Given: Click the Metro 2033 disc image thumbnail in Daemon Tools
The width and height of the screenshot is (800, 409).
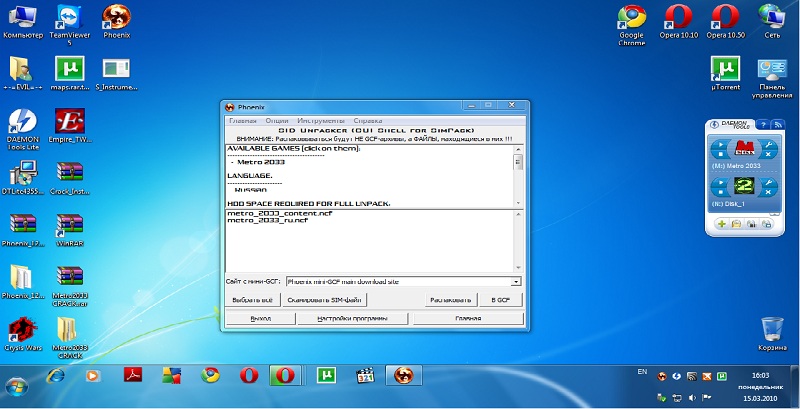Looking at the screenshot, I should [744, 149].
